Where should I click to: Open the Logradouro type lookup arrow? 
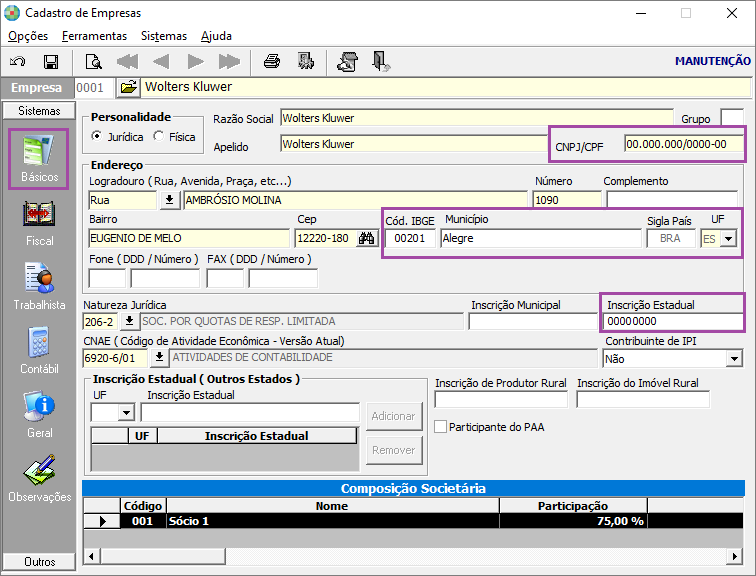[169, 200]
